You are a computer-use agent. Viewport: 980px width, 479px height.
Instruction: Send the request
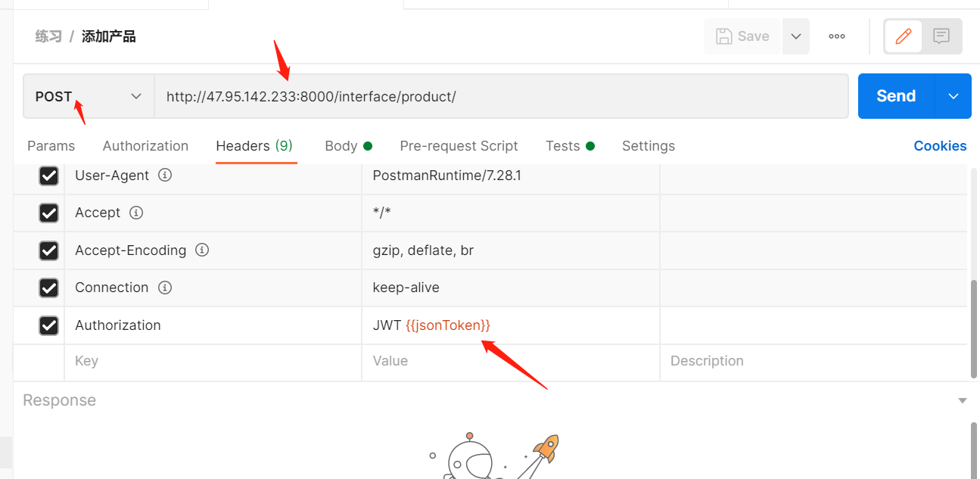pyautogui.click(x=896, y=96)
